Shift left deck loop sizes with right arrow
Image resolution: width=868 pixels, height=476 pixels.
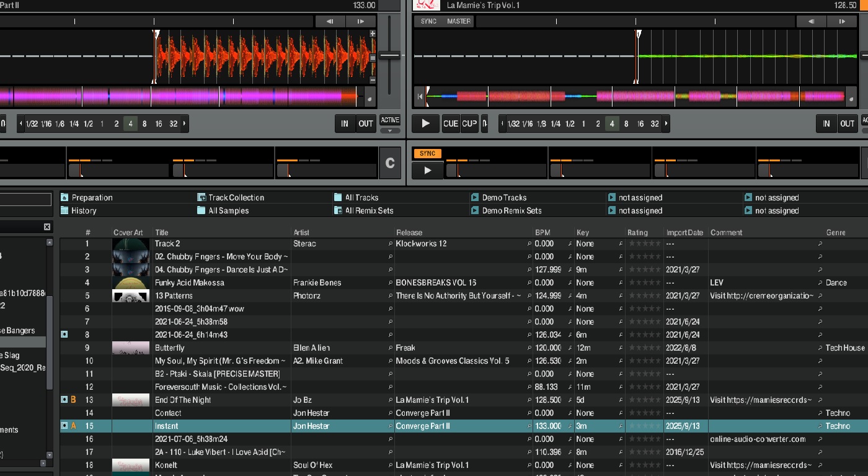[x=184, y=123]
